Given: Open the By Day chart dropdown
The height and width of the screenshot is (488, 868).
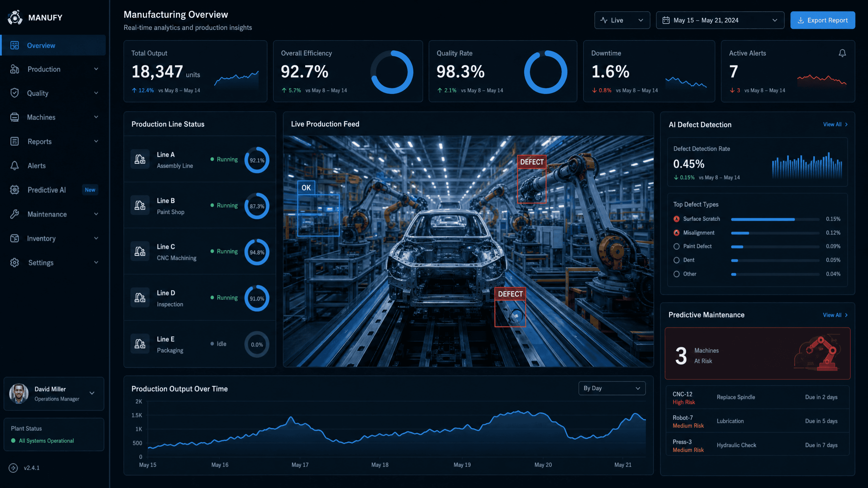Looking at the screenshot, I should pyautogui.click(x=612, y=388).
